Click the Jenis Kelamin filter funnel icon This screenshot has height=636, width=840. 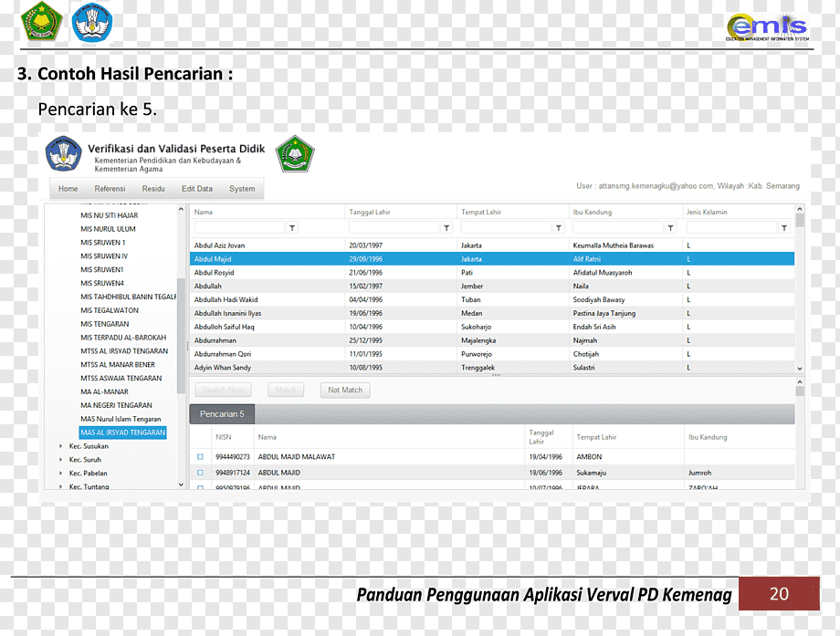click(x=783, y=228)
